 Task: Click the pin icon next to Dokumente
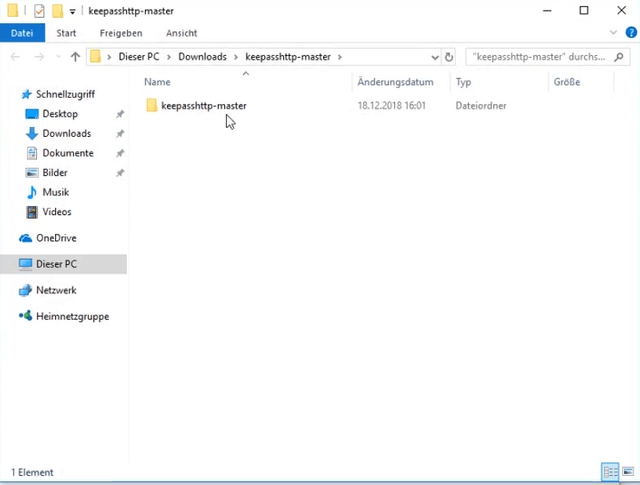click(x=120, y=153)
